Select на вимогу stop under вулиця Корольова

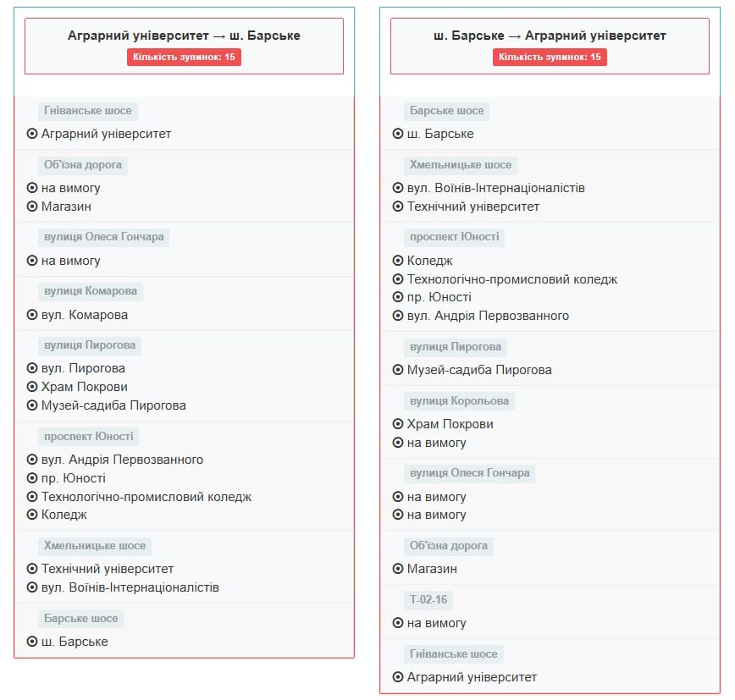tap(437, 443)
